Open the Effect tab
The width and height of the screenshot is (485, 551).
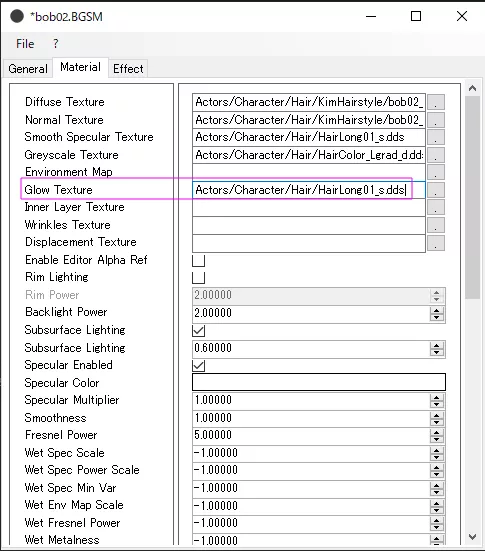point(128,69)
